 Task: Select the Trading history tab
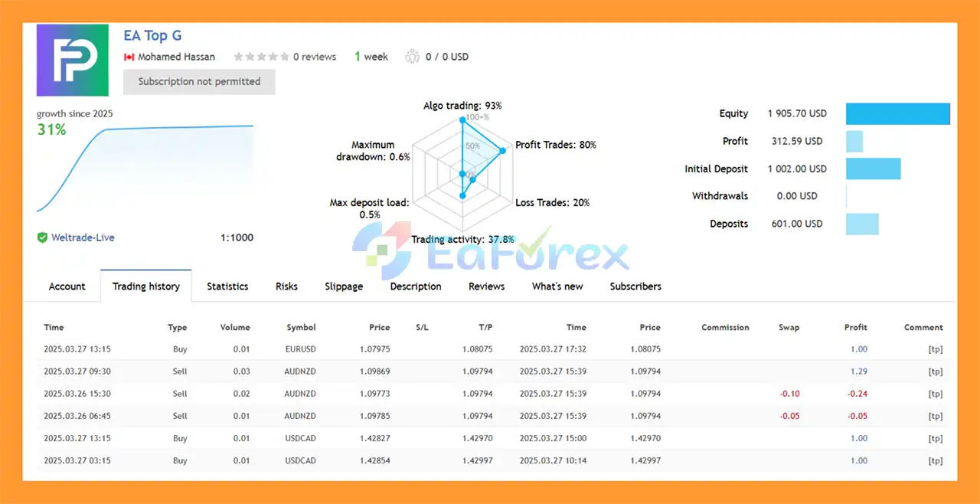click(146, 286)
